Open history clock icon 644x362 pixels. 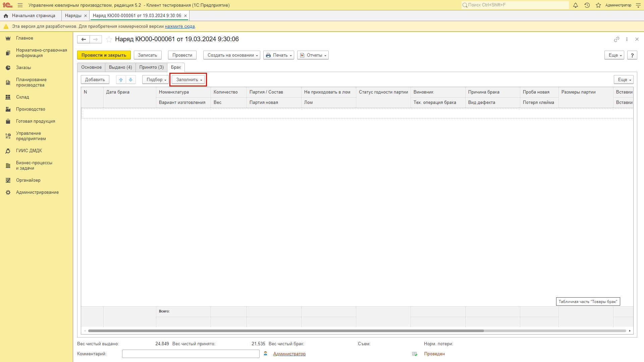[x=587, y=5]
